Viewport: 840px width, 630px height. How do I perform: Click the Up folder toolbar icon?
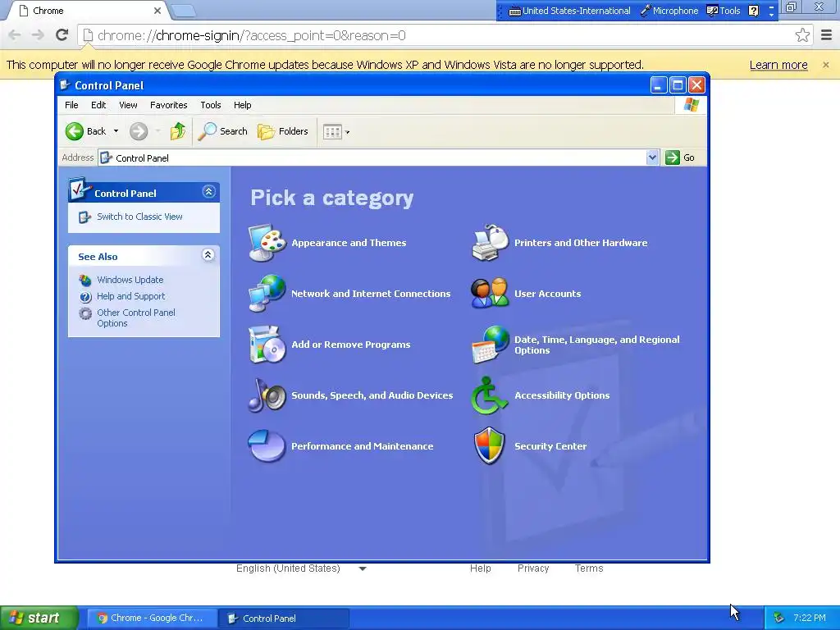177,131
